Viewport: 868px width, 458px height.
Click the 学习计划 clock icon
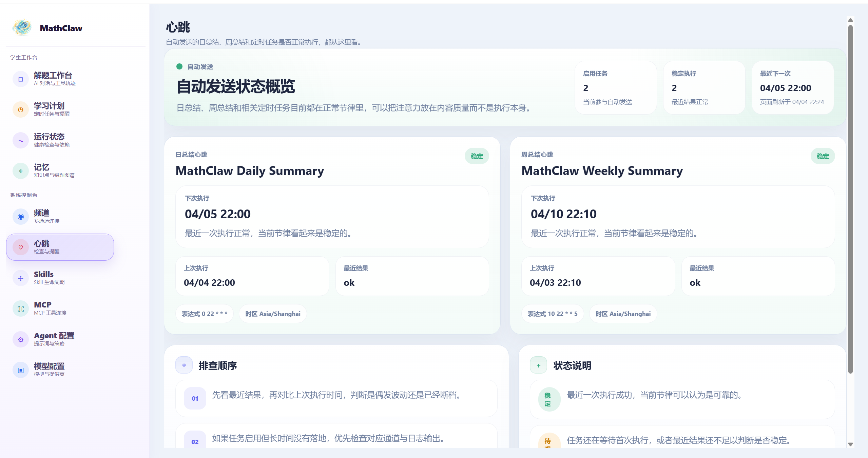coord(21,109)
